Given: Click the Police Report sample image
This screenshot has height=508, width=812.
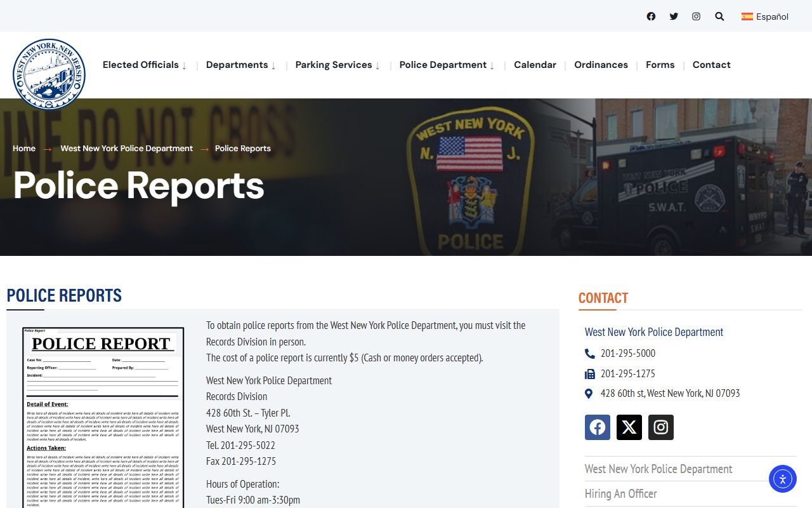Looking at the screenshot, I should pos(103,418).
